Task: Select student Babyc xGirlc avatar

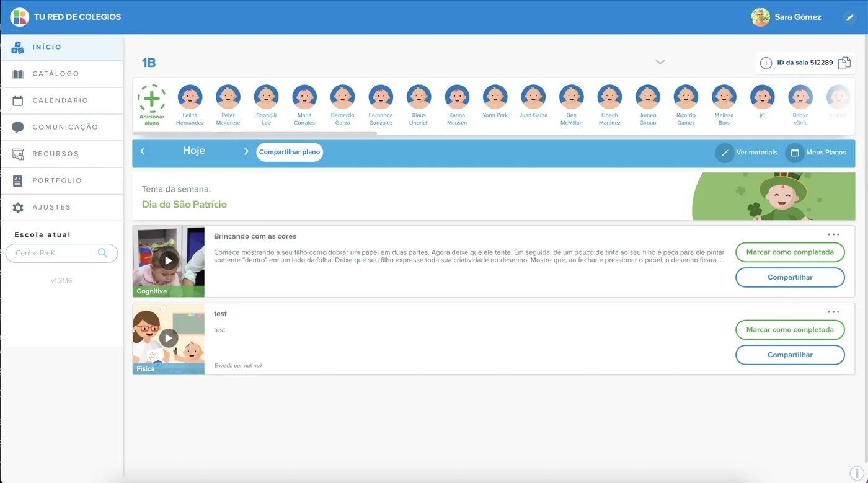Action: click(x=800, y=97)
